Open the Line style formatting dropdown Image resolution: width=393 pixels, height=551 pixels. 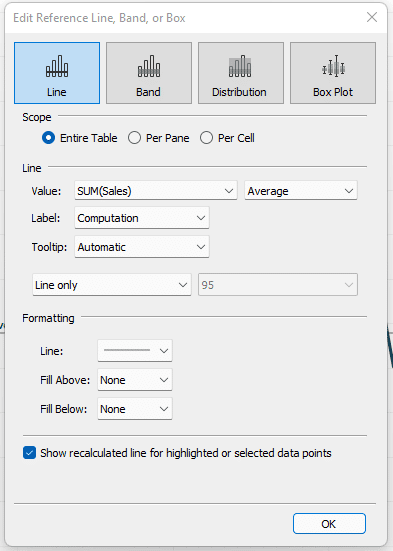[135, 351]
